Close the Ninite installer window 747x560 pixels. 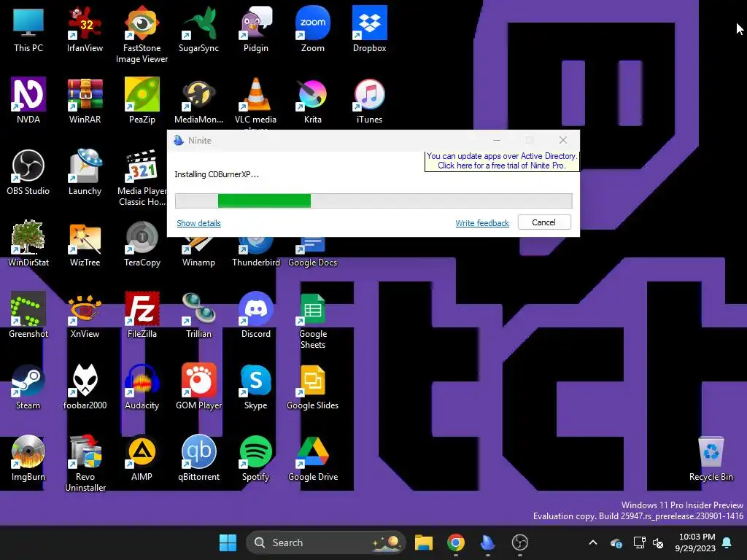(563, 141)
